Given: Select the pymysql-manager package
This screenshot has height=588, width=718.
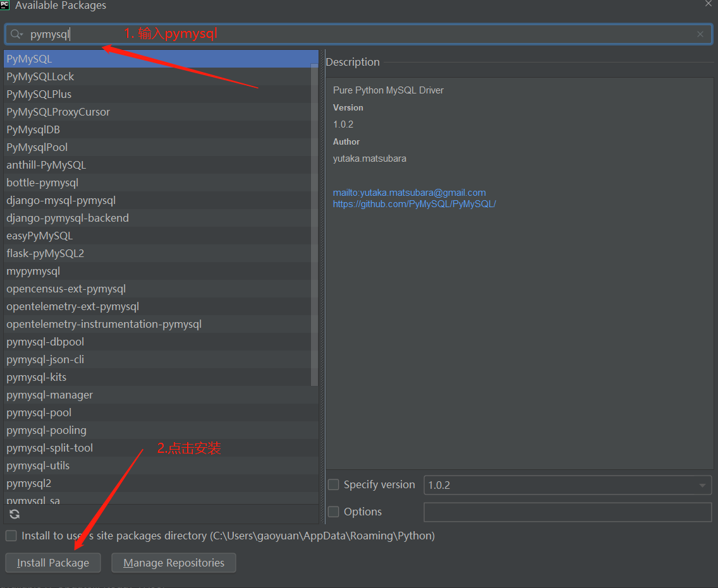Looking at the screenshot, I should (161, 395).
